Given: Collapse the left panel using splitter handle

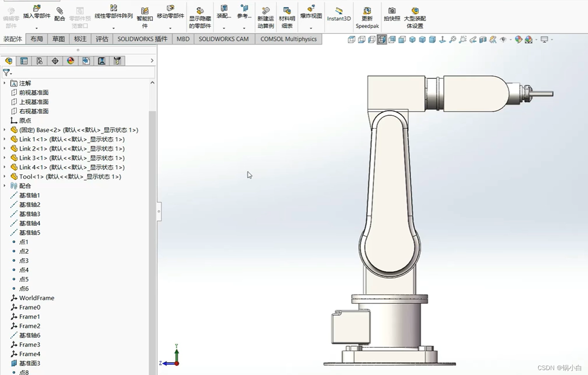Looking at the screenshot, I should 159,212.
